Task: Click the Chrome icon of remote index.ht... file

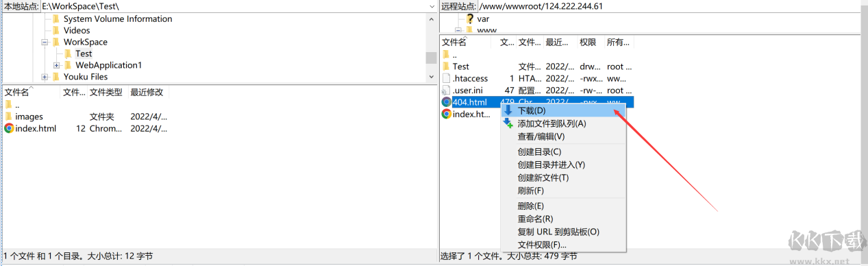Action: point(447,114)
